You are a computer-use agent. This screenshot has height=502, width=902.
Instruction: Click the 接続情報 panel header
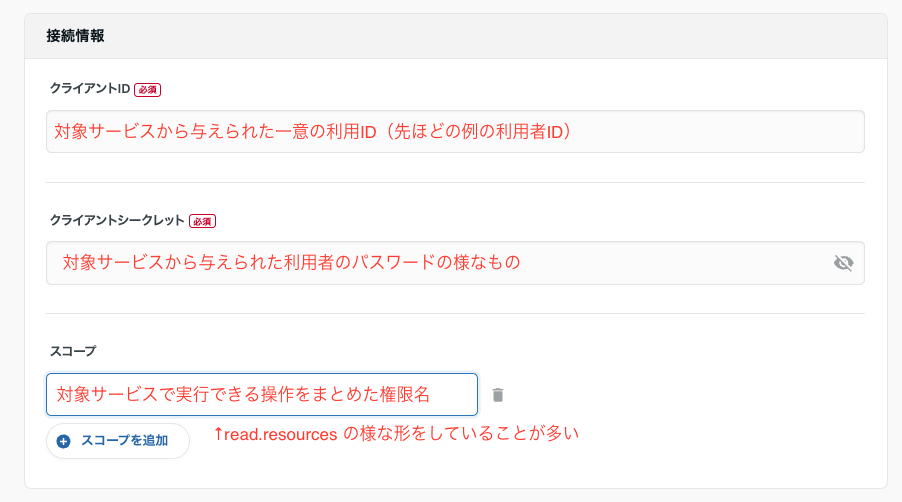(x=76, y=36)
